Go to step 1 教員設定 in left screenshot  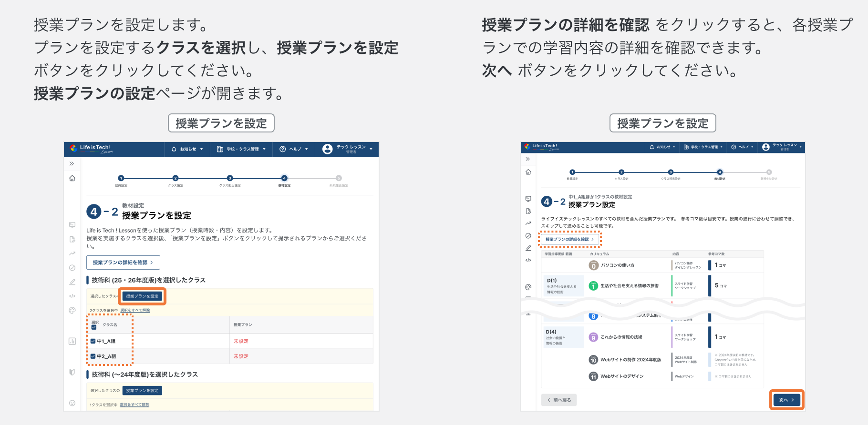coord(121,181)
